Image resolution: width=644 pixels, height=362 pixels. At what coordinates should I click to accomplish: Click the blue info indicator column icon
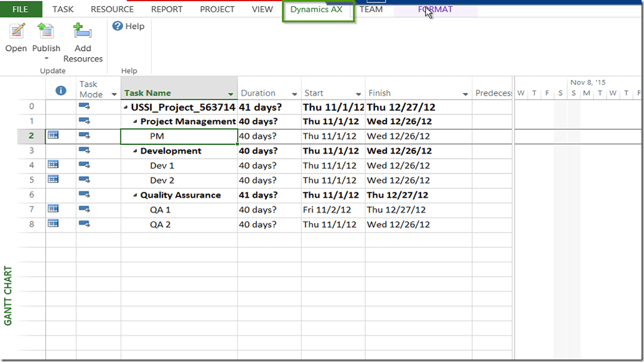click(x=61, y=90)
